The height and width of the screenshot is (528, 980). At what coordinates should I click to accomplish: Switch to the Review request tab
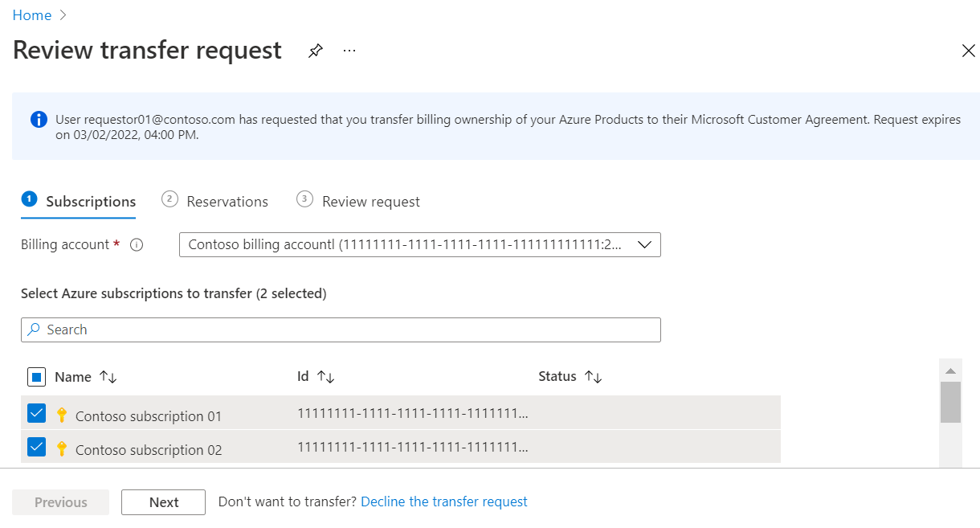(x=358, y=202)
